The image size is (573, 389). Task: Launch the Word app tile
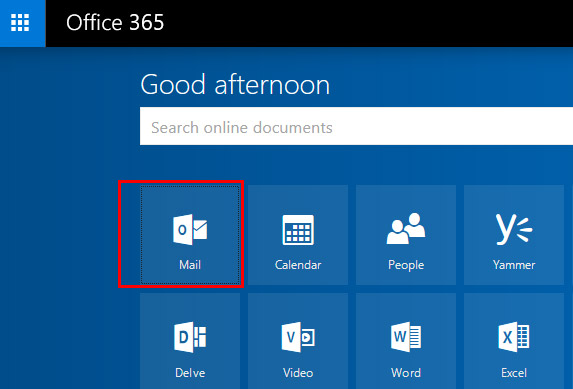[x=406, y=341]
